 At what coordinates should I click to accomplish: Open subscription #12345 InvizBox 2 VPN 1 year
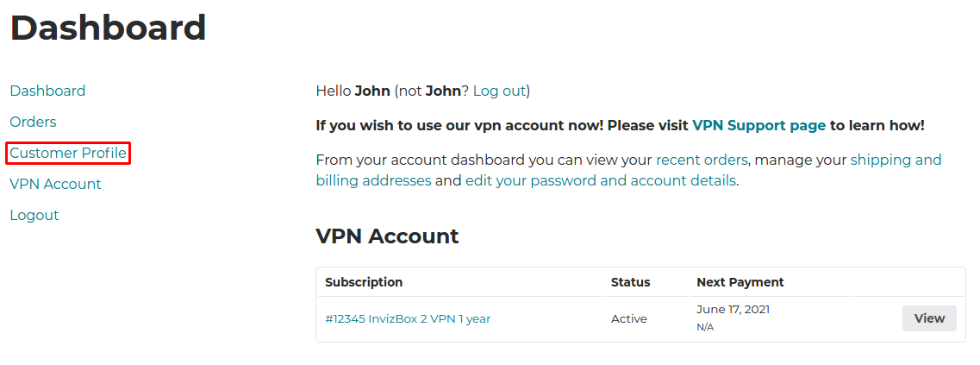pos(408,318)
